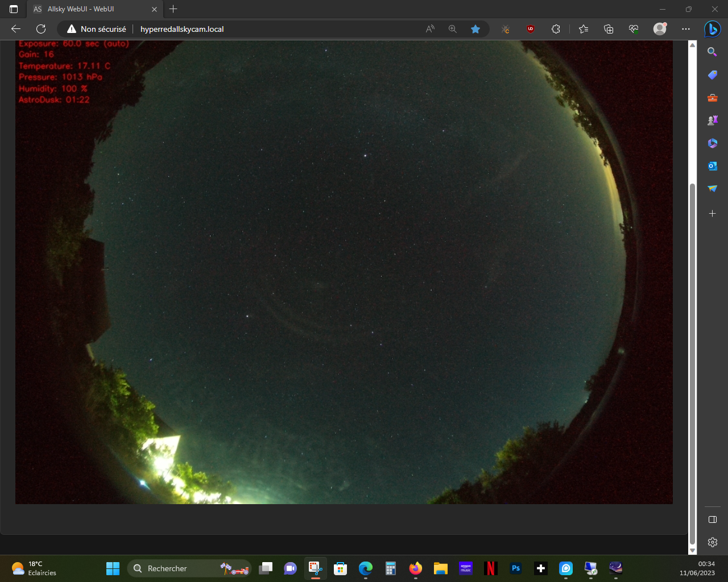This screenshot has height=582, width=728.
Task: Open the Tools toolbox in Edge sidebar
Action: pos(712,98)
